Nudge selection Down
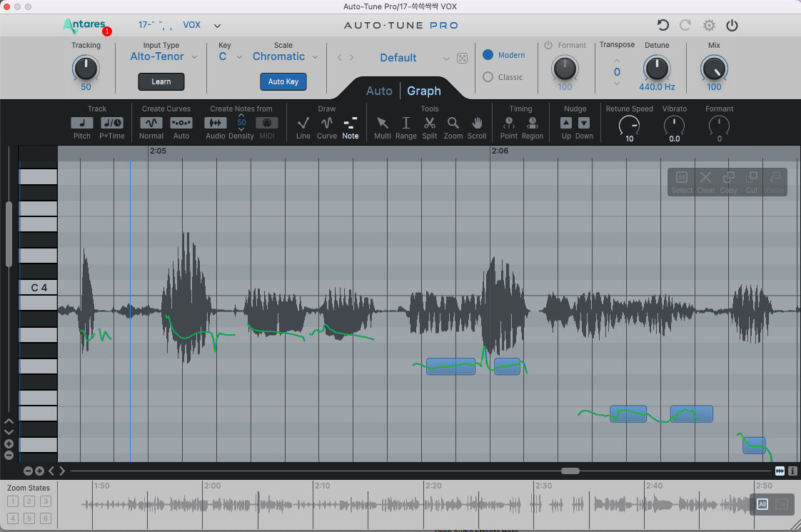 (584, 123)
